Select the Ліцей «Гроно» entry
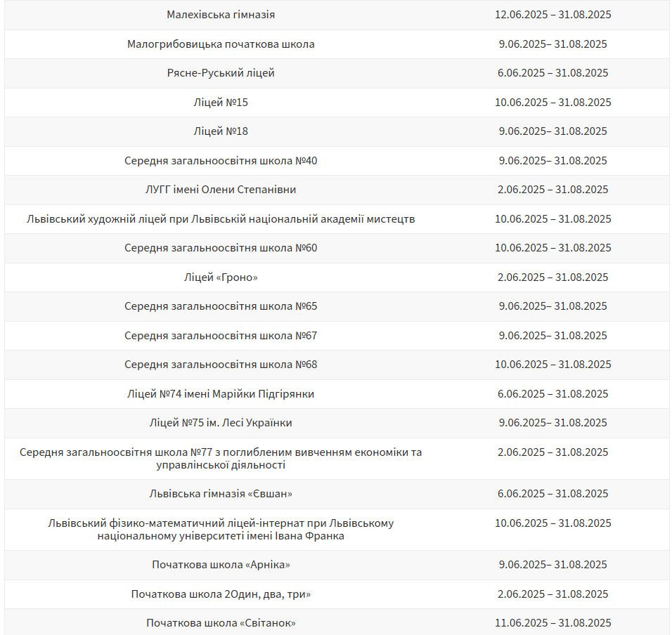Screen dimensions: 672x635 221,277
